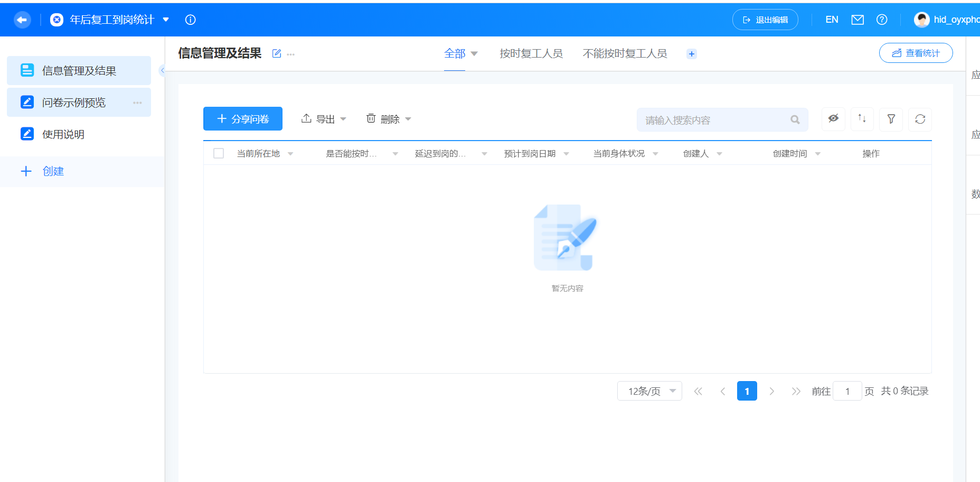
Task: Switch to the 不能按时复工人员 tab
Action: click(625, 53)
